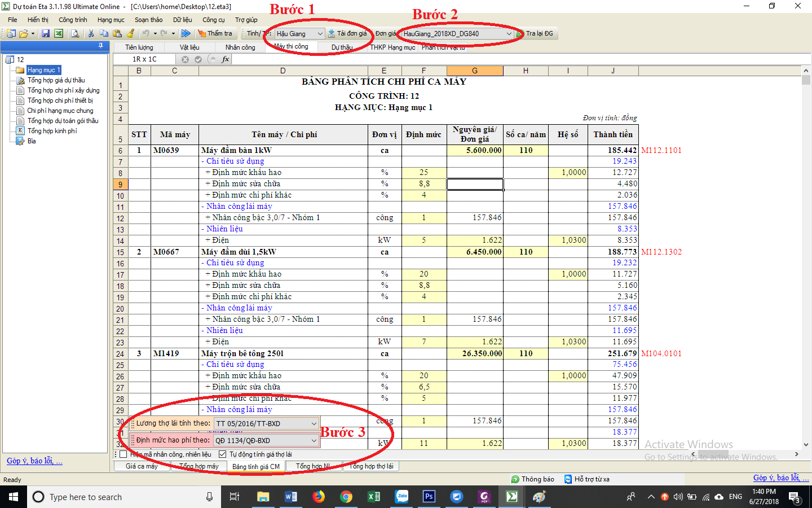Uncheck 'Tự động tính giá thợ lái' checkbox
The image size is (812, 508).
pyautogui.click(x=222, y=454)
